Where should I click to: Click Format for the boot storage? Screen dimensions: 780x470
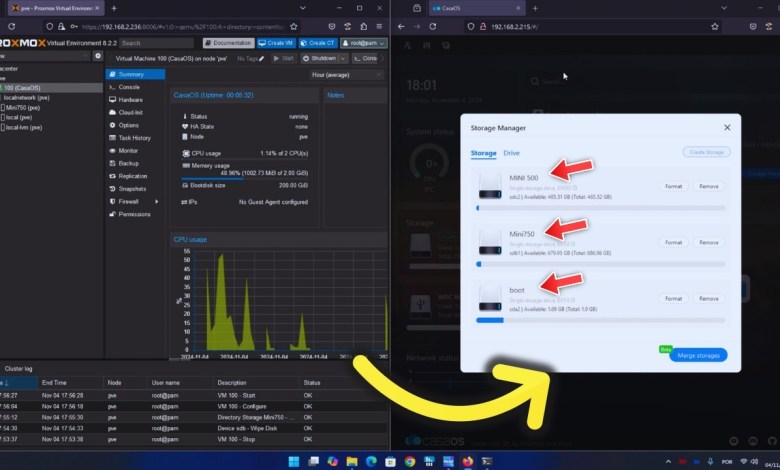(674, 299)
